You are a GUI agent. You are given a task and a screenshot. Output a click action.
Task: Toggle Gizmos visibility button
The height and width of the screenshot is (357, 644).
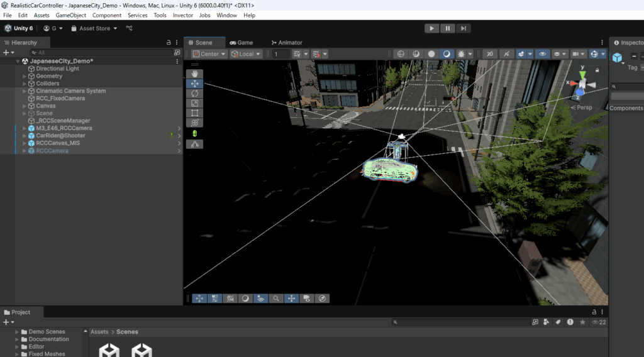(x=594, y=54)
